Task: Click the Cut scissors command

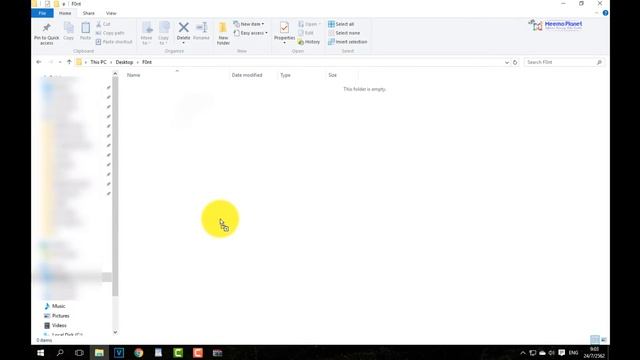Action: coord(103,24)
